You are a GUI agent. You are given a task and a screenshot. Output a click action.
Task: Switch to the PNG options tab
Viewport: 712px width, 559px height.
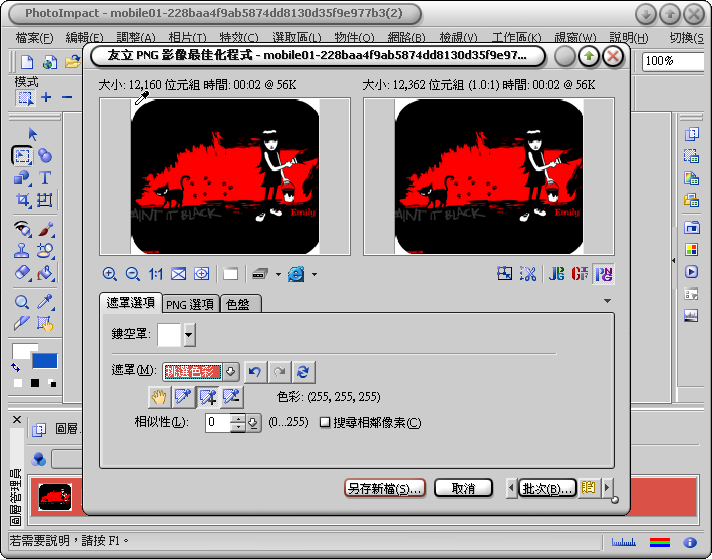point(190,304)
